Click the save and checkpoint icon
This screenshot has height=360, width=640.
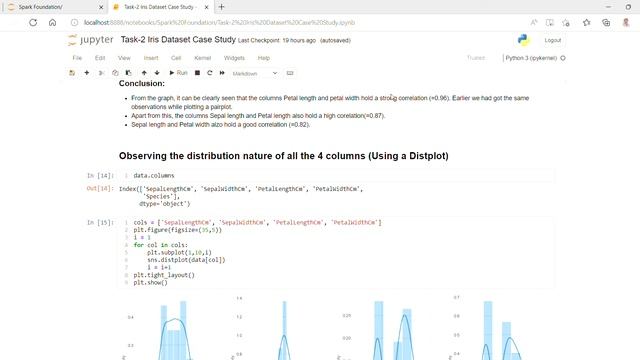coord(72,73)
